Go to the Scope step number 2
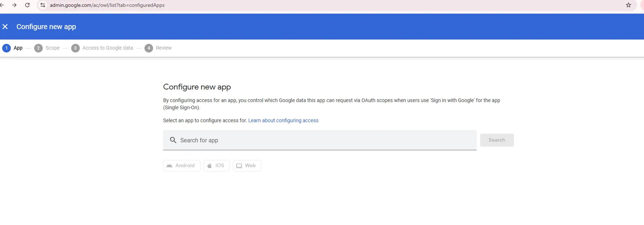The width and height of the screenshot is (644, 225). pos(38,48)
